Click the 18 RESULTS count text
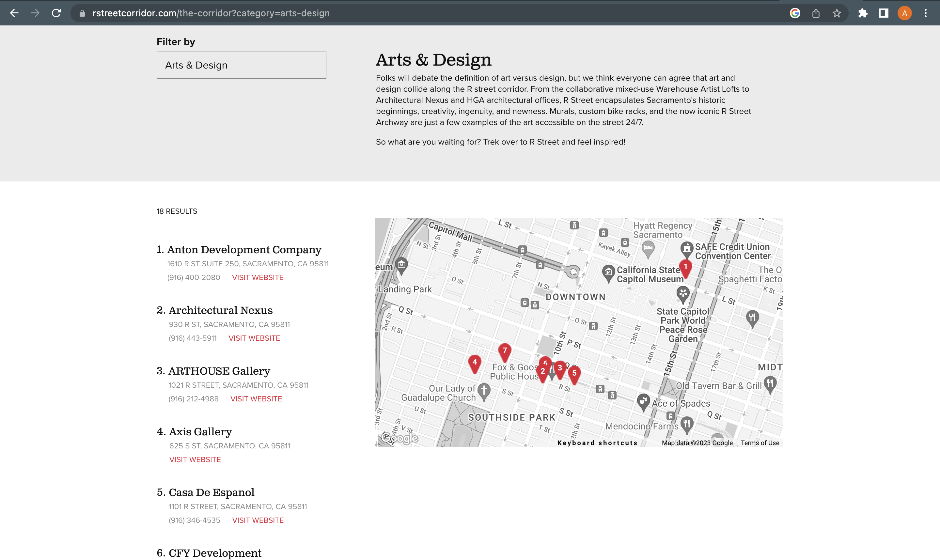Viewport: 940px width, 560px height. (x=177, y=211)
